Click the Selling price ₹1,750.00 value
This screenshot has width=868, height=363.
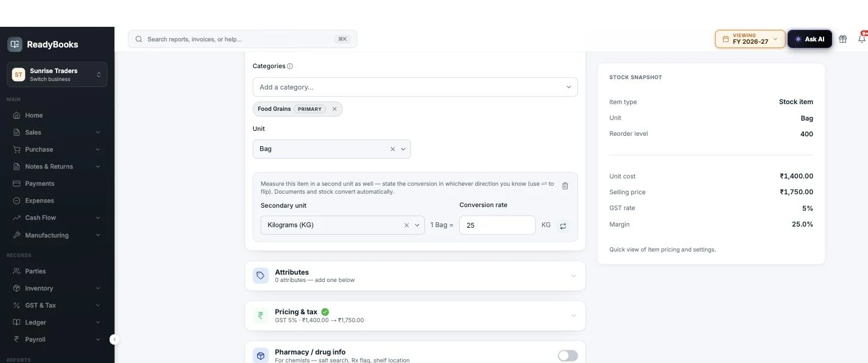coord(796,192)
